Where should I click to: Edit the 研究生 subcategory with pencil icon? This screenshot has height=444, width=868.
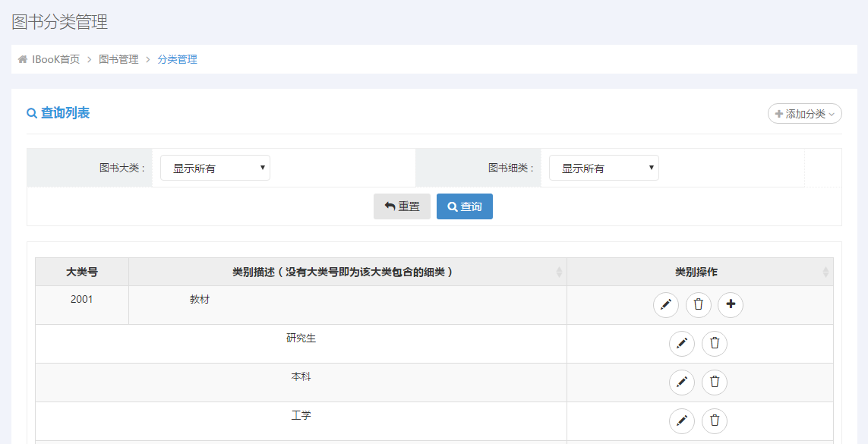click(x=682, y=344)
